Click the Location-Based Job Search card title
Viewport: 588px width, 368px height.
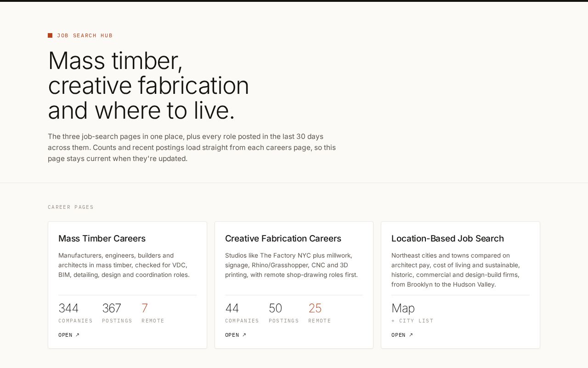447,238
